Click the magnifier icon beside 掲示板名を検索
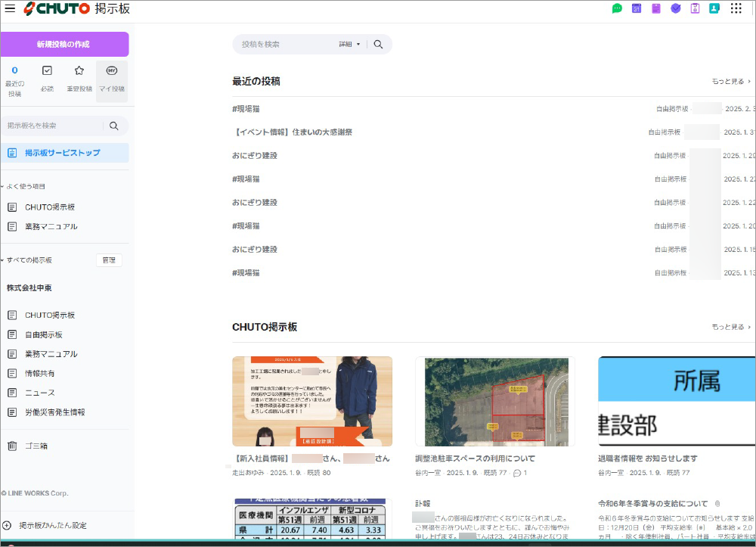The width and height of the screenshot is (756, 547). point(114,126)
